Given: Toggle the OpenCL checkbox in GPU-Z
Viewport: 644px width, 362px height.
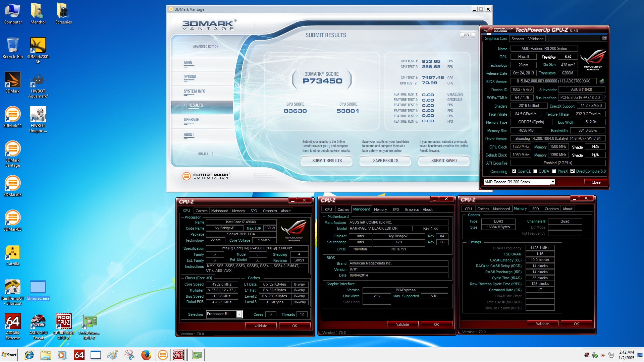Looking at the screenshot, I should tap(514, 171).
